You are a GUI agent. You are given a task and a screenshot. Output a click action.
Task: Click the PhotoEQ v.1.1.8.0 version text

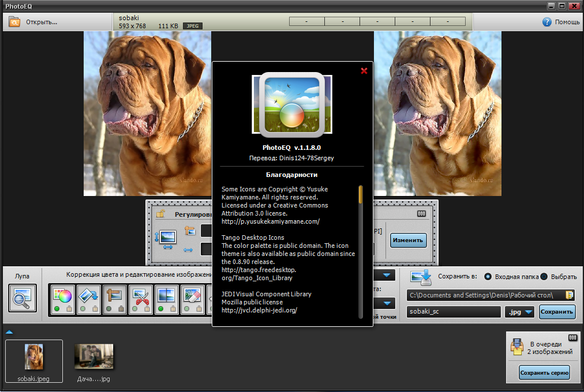coord(291,148)
